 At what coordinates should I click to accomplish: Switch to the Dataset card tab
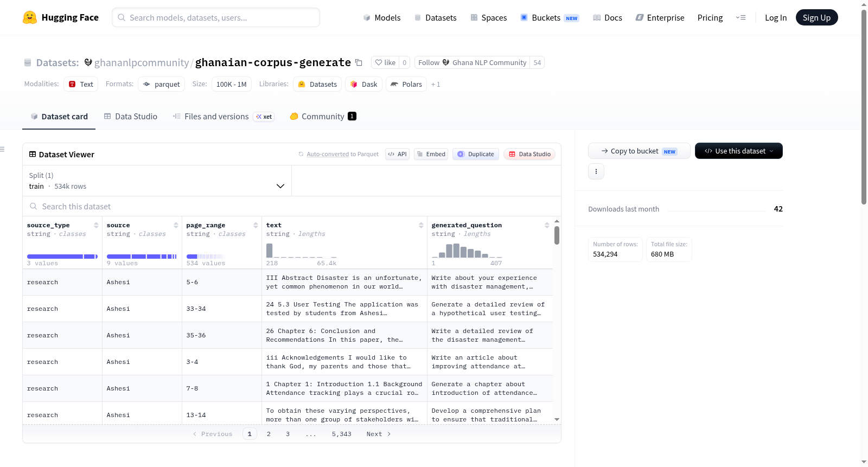point(59,117)
